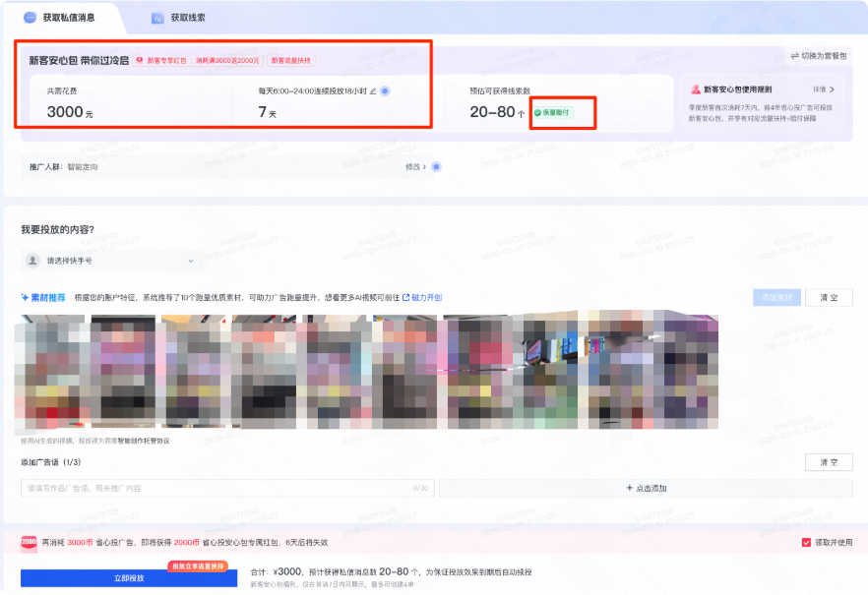Click the blue dot next to delivery hours
Screen dimensions: 868x595
pos(386,91)
